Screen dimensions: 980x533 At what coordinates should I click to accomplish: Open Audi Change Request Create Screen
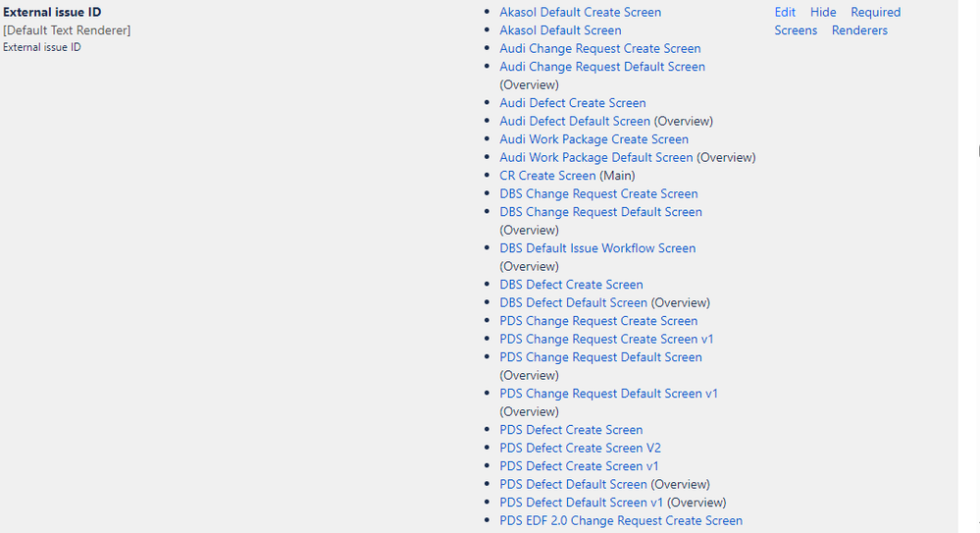(600, 48)
